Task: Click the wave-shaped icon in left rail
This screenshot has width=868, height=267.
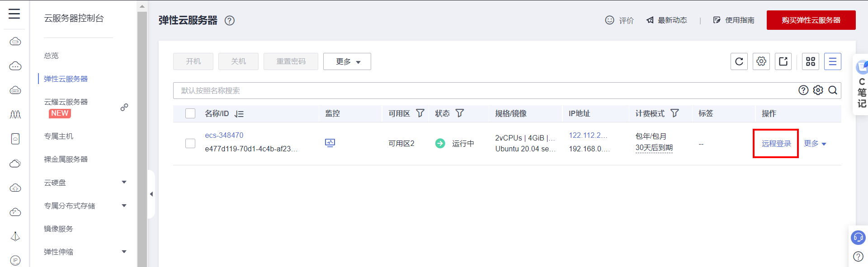Action: pyautogui.click(x=15, y=115)
